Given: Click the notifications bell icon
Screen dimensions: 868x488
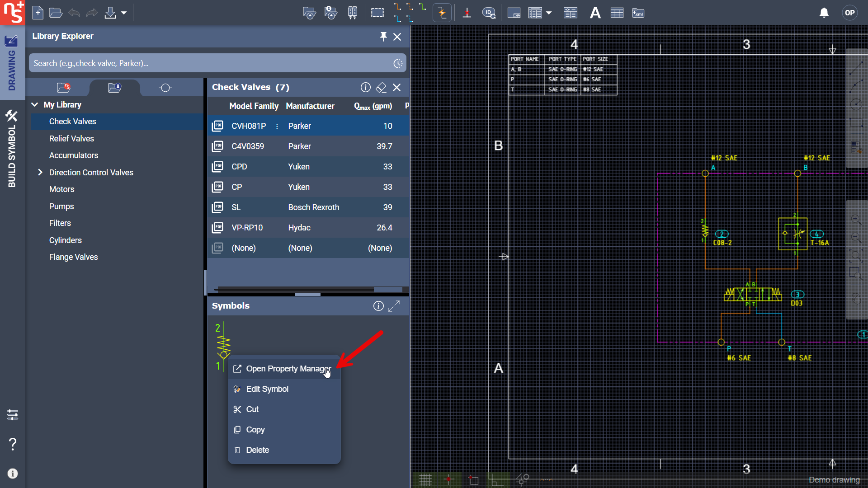Looking at the screenshot, I should [x=824, y=13].
